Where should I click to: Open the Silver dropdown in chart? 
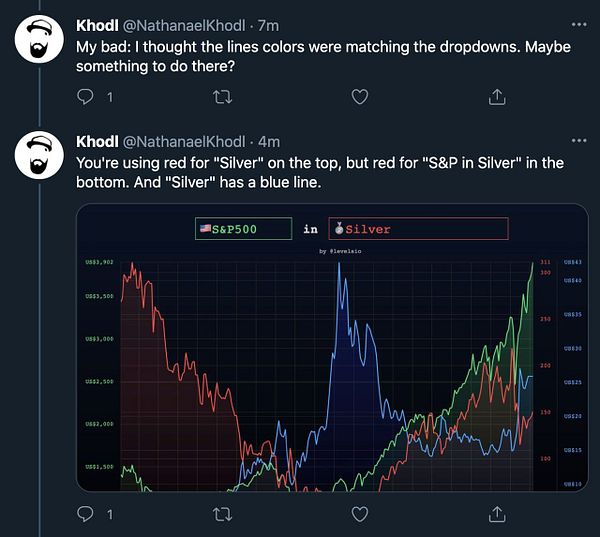[417, 229]
